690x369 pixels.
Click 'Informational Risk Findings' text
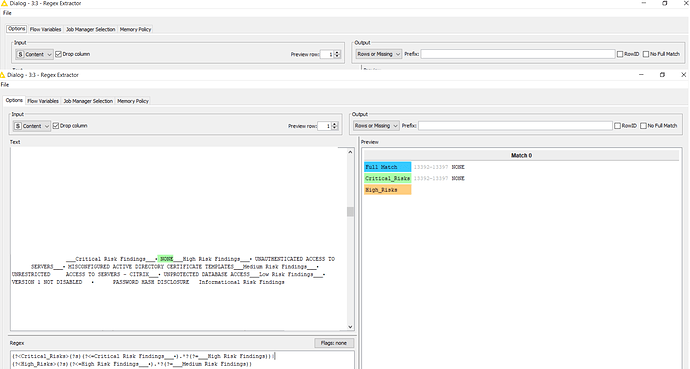[x=242, y=282]
